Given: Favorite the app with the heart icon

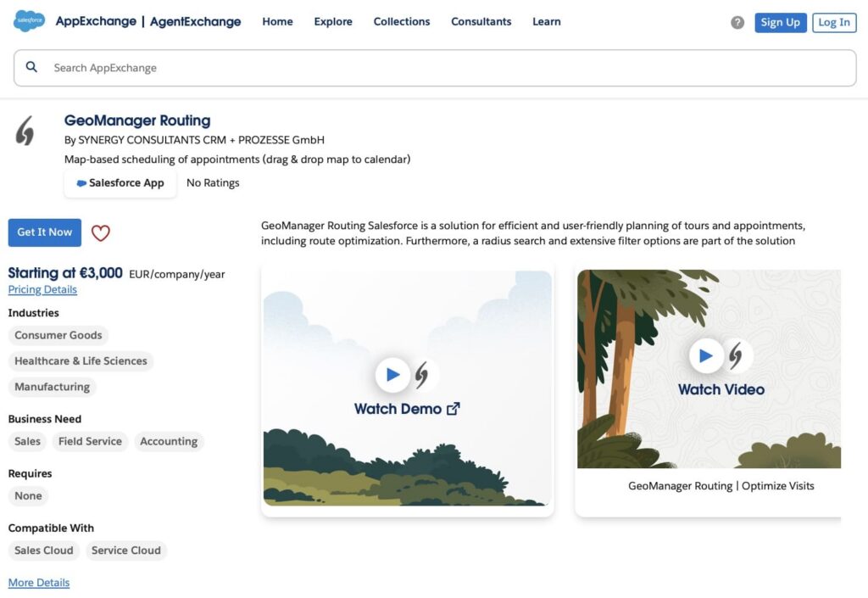Looking at the screenshot, I should tap(101, 233).
